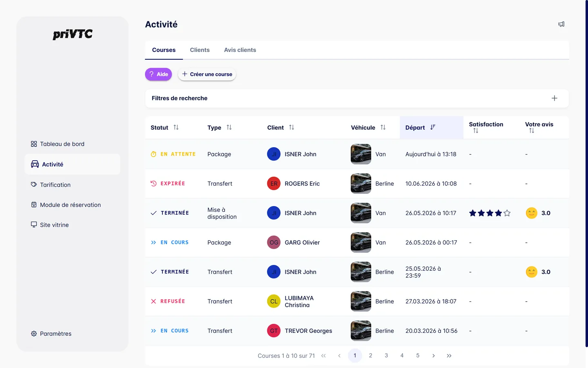Viewport: 588px width, 368px height.
Task: Expand Filtres de recherche with plus icon
Action: (555, 98)
